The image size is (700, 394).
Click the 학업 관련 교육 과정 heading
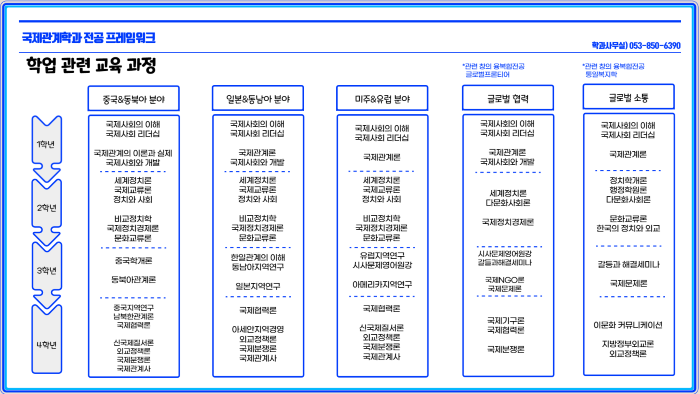coord(91,65)
